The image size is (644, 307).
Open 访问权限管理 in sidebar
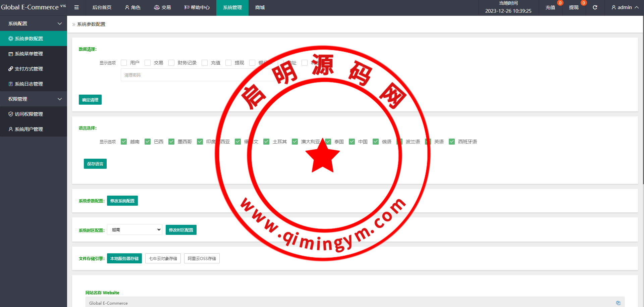34,114
